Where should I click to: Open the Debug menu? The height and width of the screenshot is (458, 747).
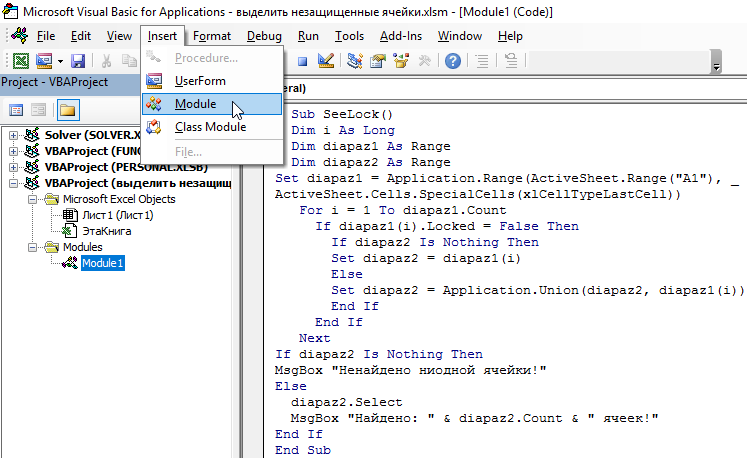click(264, 35)
